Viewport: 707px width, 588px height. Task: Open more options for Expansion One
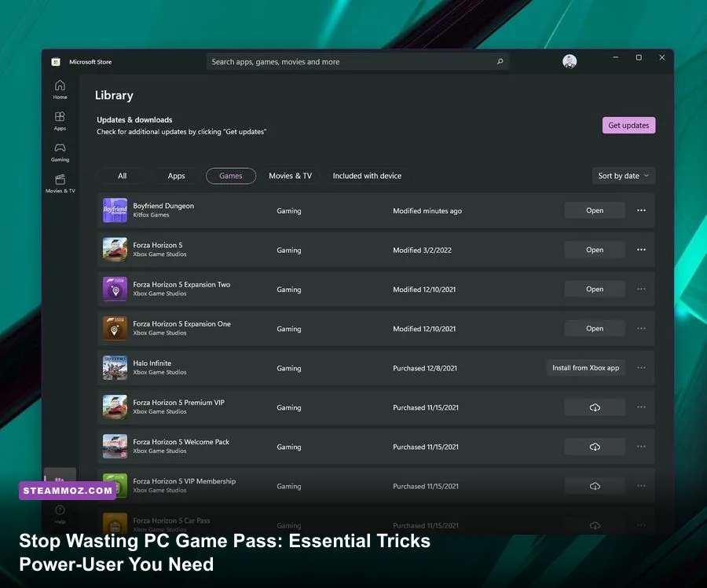641,328
